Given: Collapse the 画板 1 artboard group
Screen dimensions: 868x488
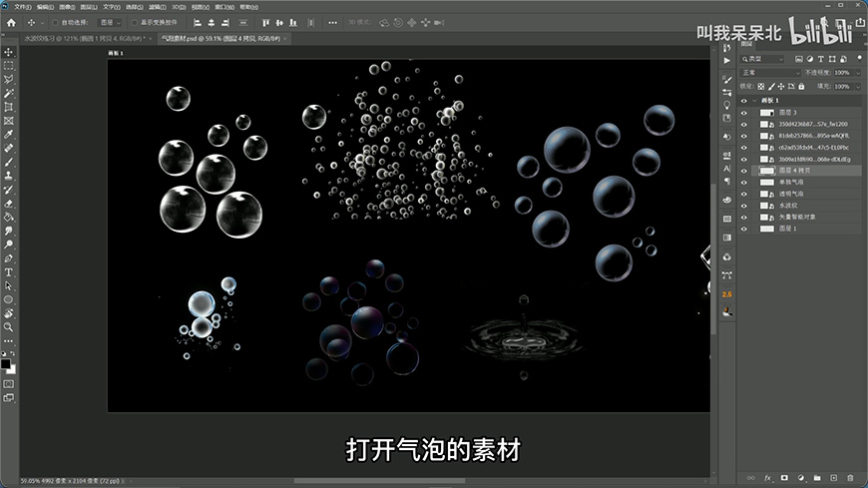Looking at the screenshot, I should click(754, 101).
